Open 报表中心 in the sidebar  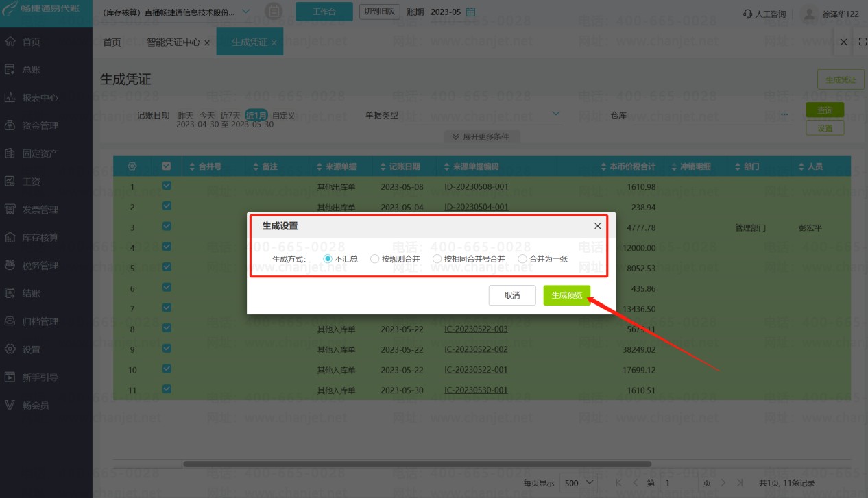pos(40,98)
